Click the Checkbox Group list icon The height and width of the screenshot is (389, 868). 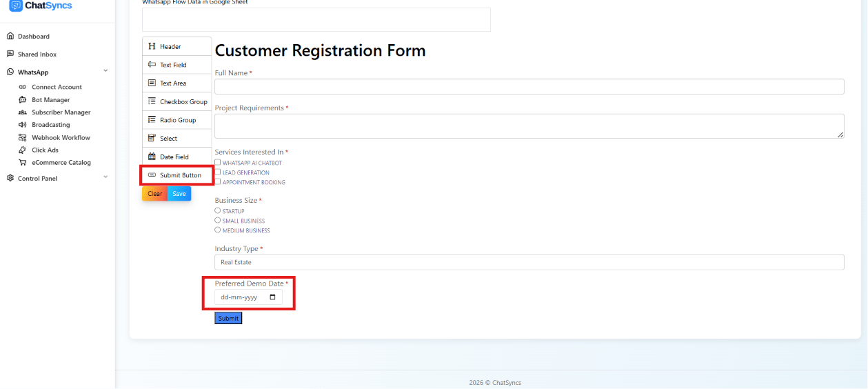point(152,101)
